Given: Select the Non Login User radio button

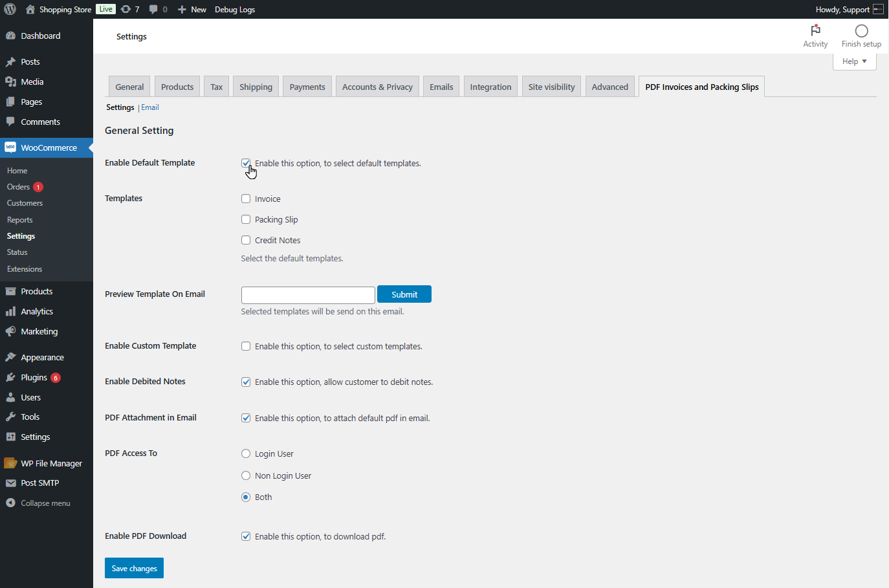Looking at the screenshot, I should tap(246, 475).
